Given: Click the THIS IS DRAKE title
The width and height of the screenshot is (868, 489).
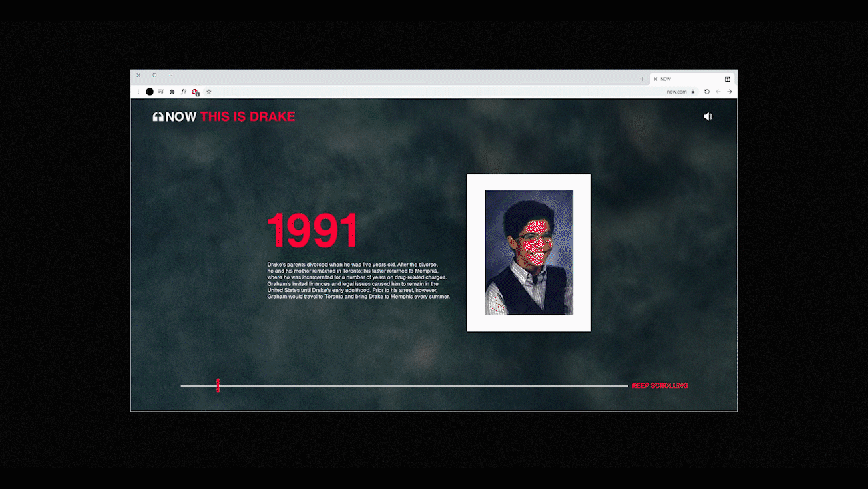Looking at the screenshot, I should (x=248, y=116).
